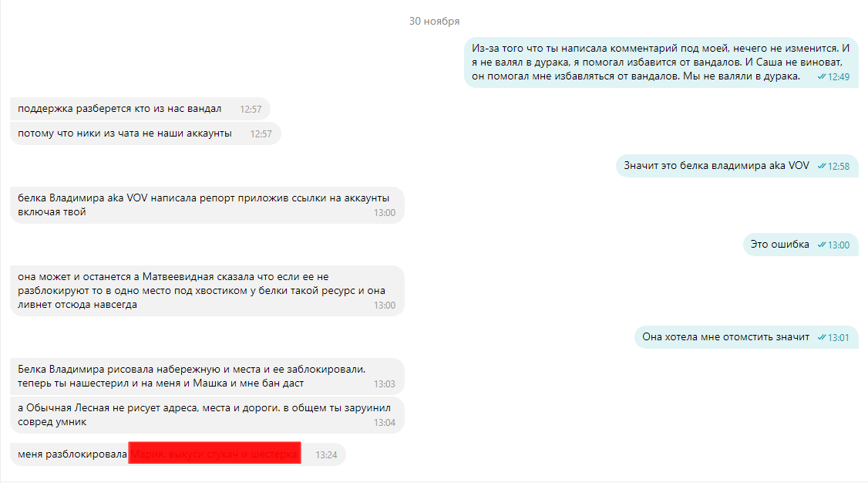Click the red redacted block in last message
Screen dimensions: 868x483
[x=215, y=453]
